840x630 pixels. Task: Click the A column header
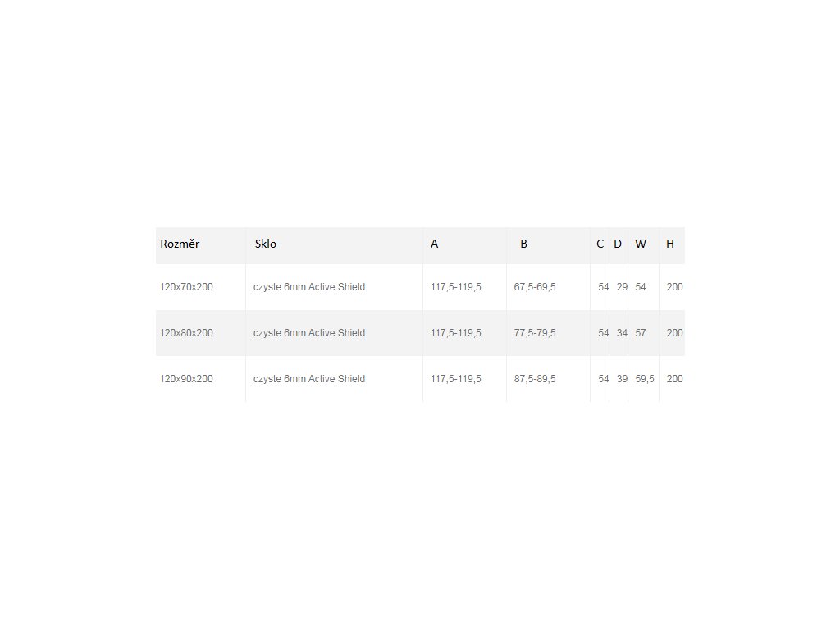point(435,244)
